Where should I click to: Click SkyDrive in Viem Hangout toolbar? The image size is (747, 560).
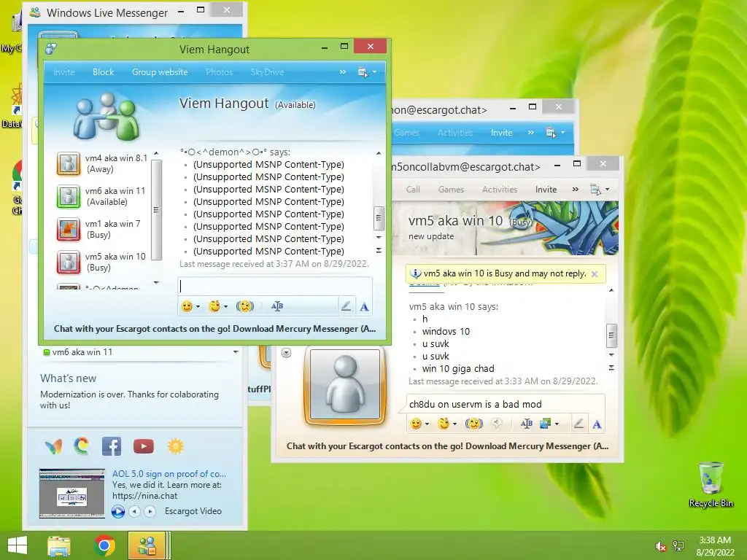click(267, 72)
